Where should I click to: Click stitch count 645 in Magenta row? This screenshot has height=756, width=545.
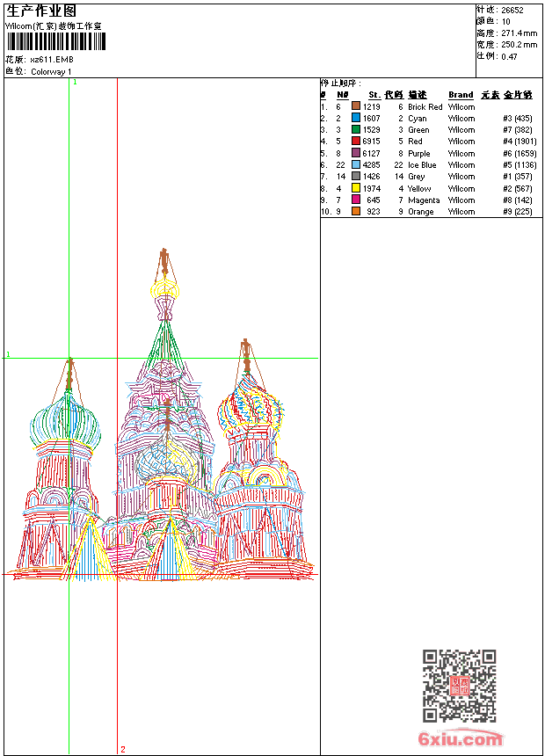click(374, 200)
